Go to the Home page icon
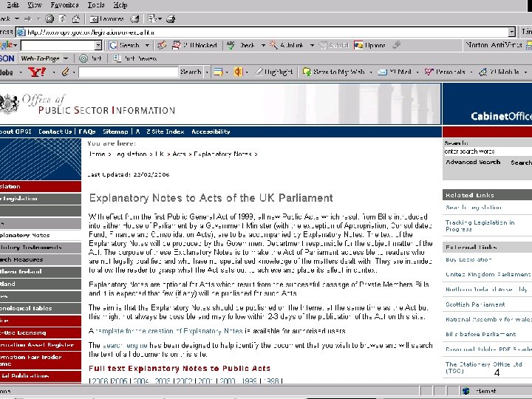This screenshot has width=532, height=399. point(76,18)
